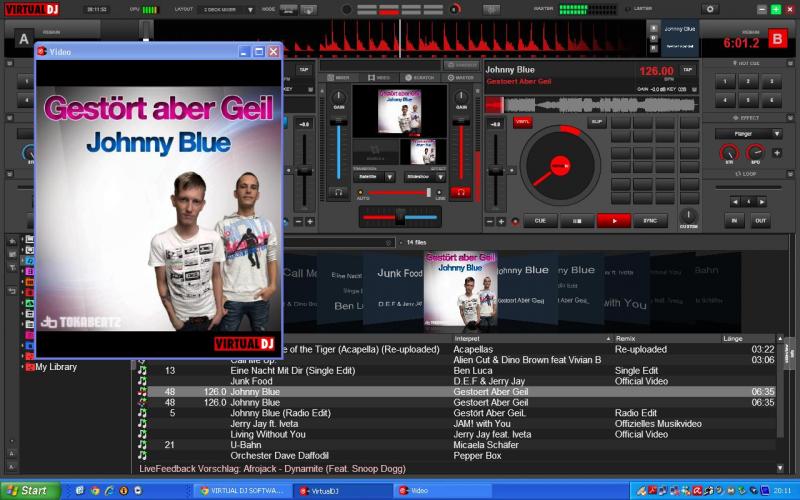
Task: Click deck B record dot icon
Action: (515, 221)
